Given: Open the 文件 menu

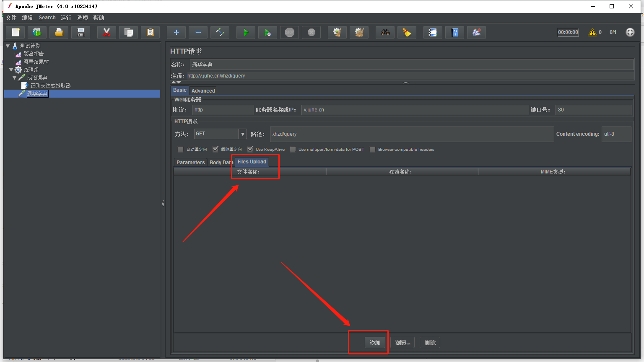Looking at the screenshot, I should pyautogui.click(x=11, y=18).
